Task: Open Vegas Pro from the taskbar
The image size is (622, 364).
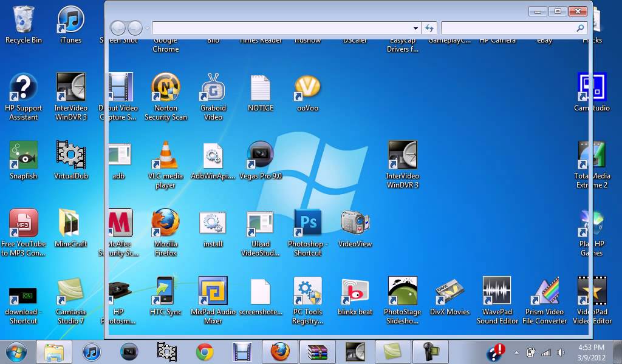Action: click(129, 352)
